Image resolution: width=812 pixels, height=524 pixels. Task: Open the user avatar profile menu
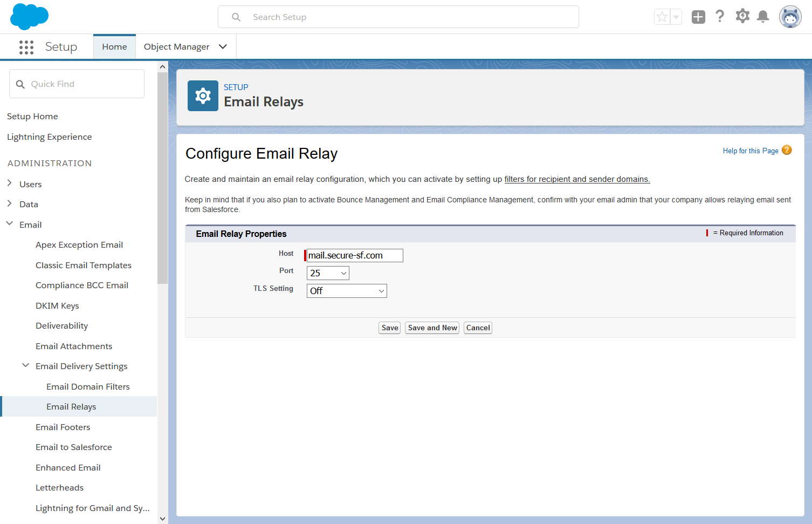coord(790,17)
